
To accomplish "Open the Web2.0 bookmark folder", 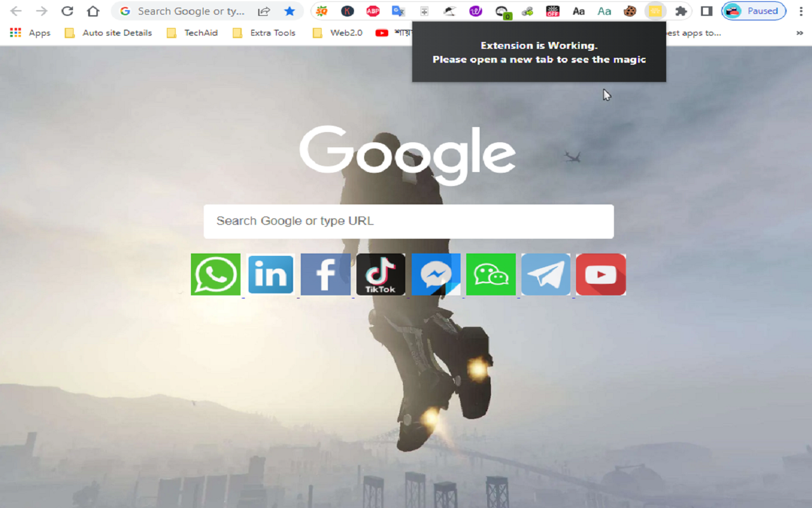I will pos(338,33).
